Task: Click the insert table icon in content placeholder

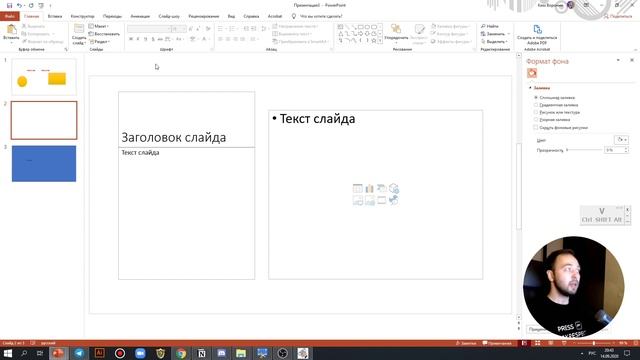Action: coord(358,189)
